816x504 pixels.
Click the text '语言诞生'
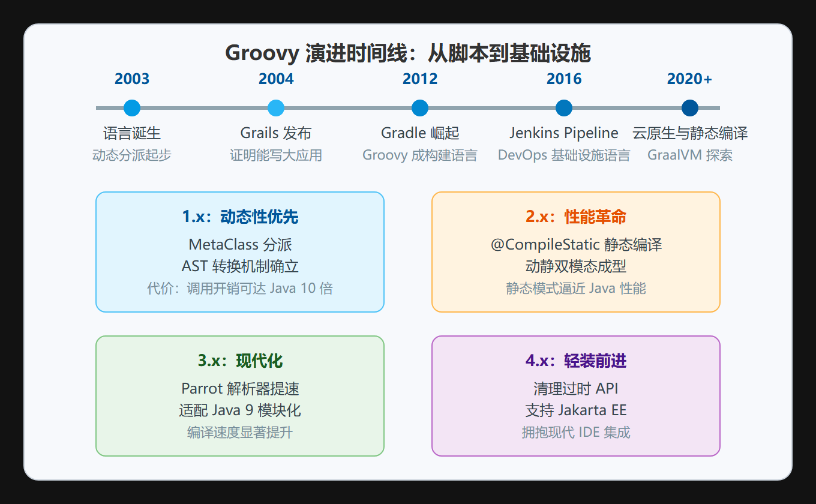pos(132,133)
